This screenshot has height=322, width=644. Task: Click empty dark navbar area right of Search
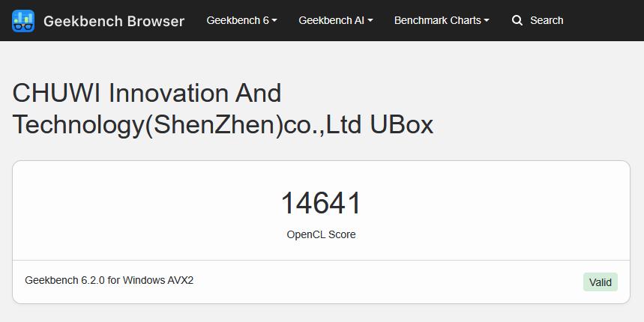coord(604,20)
